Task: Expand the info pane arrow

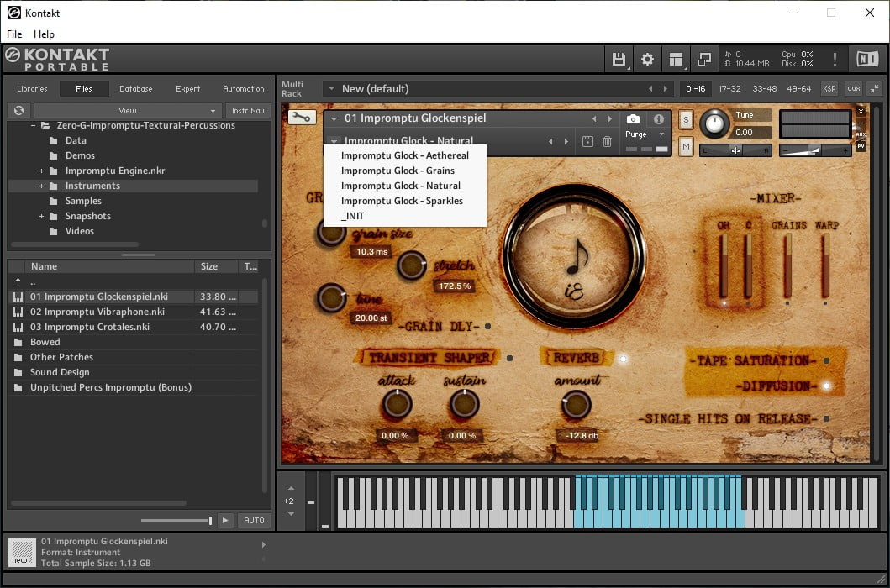Action: coord(263,545)
